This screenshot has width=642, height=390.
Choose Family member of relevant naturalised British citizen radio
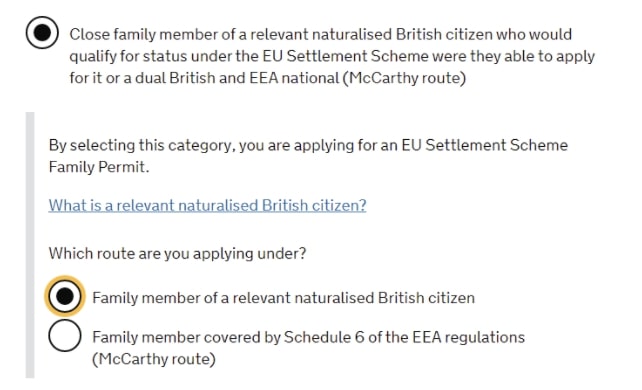[x=65, y=296]
